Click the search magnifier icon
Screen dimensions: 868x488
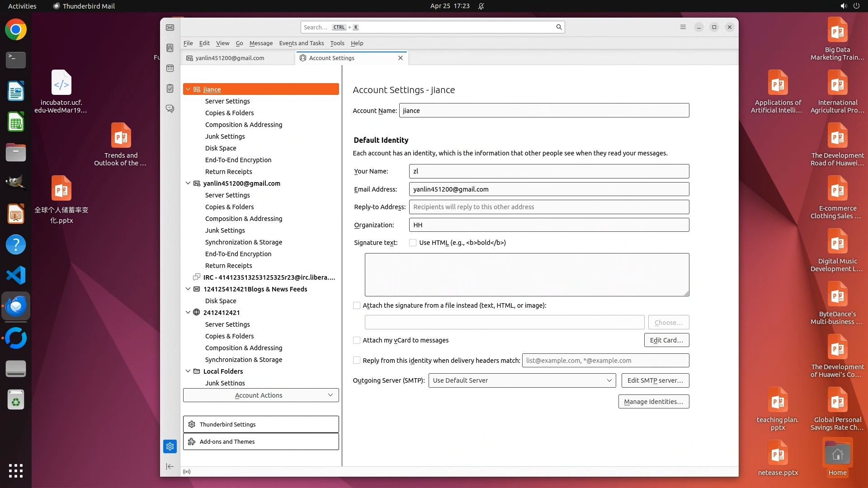(x=559, y=27)
